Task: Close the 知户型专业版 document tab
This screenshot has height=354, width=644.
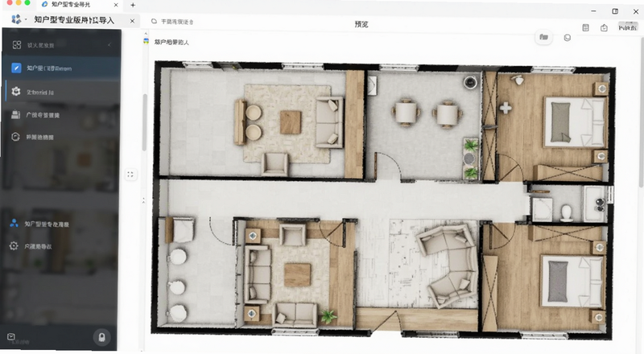Action: pyautogui.click(x=132, y=21)
